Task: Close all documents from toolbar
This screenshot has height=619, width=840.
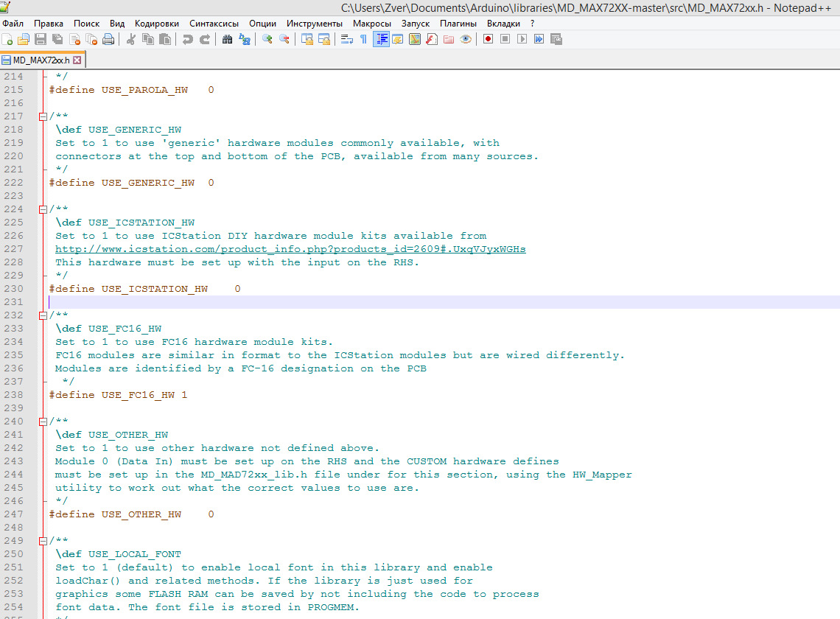Action: pyautogui.click(x=91, y=39)
